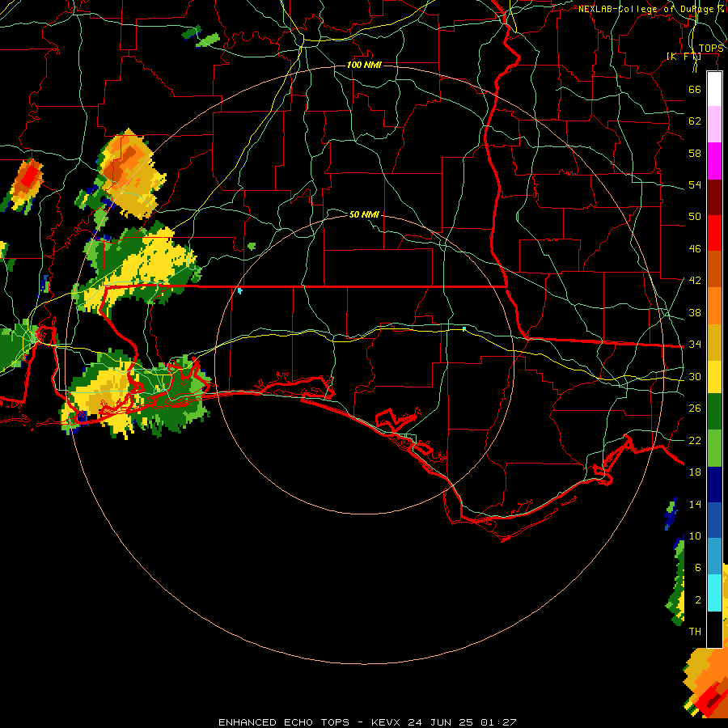Click the '22' legend value
Screen dimensions: 728x728
point(695,441)
